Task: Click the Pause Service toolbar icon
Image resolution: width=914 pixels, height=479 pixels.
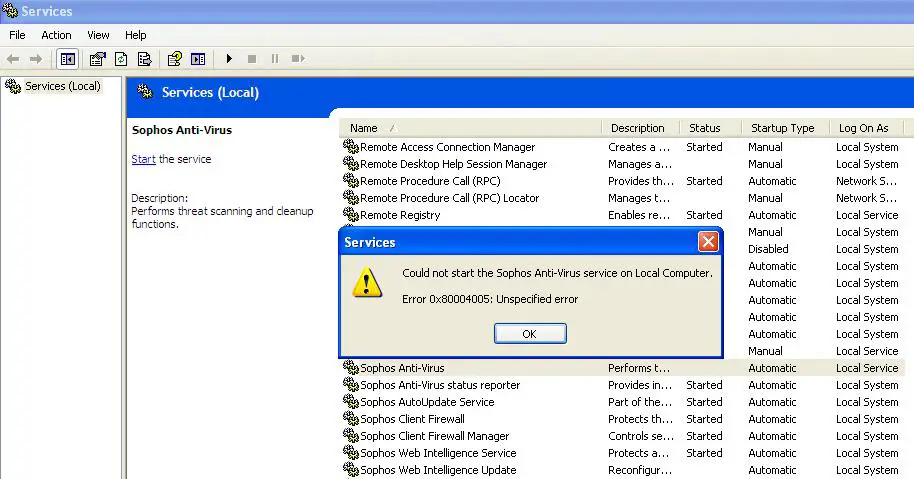Action: 275,59
